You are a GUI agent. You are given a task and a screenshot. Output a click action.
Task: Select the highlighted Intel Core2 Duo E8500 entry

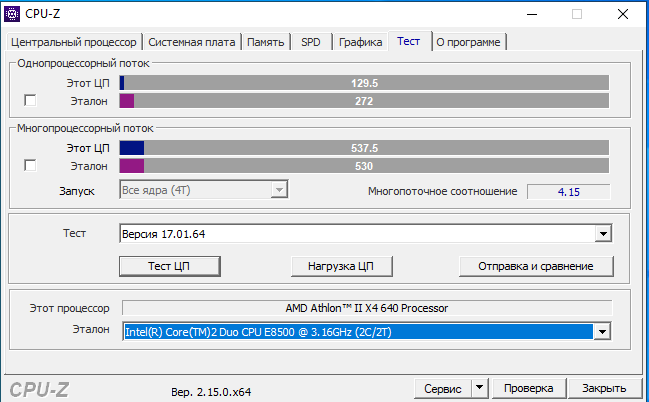358,332
